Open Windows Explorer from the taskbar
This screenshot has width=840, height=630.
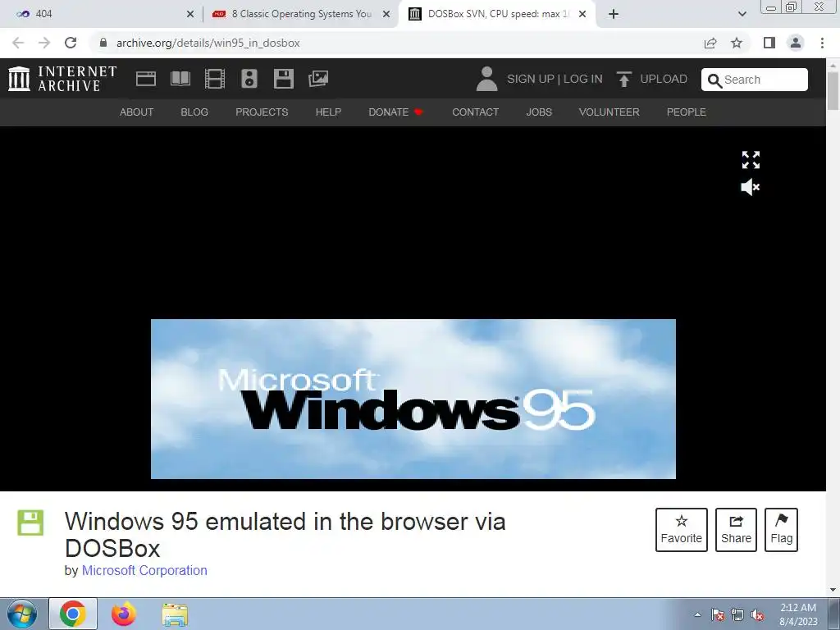click(x=175, y=614)
